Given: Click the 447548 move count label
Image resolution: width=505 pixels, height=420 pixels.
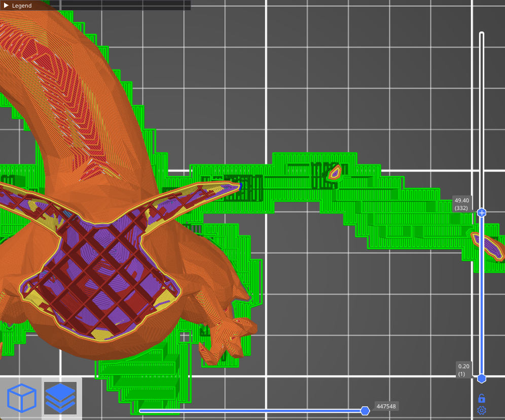Looking at the screenshot, I should coord(386,406).
